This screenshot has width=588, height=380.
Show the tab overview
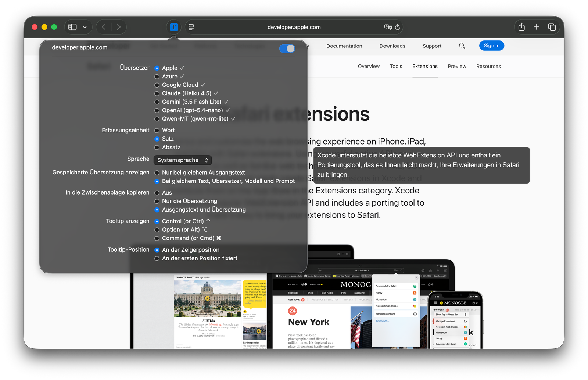(x=552, y=27)
